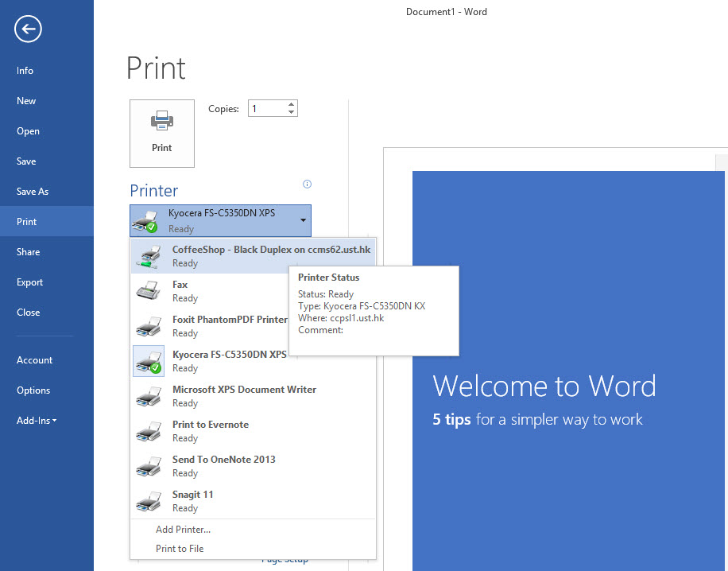Choose Print to File option
728x571 pixels.
180,549
